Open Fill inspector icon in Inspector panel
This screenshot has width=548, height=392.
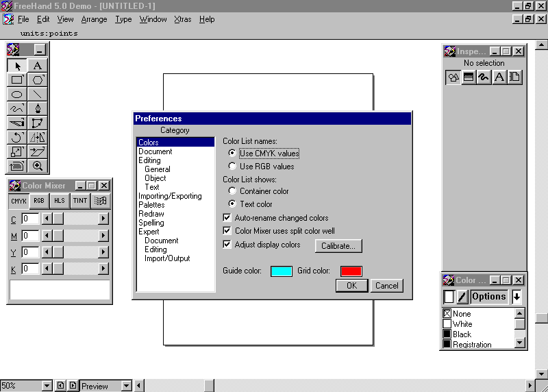coord(469,77)
